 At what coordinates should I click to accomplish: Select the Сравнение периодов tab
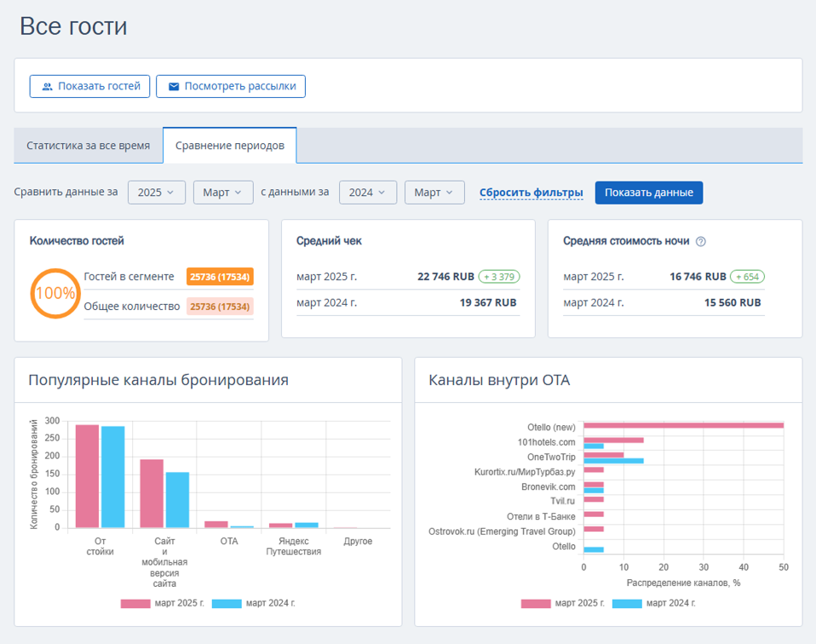(x=230, y=146)
